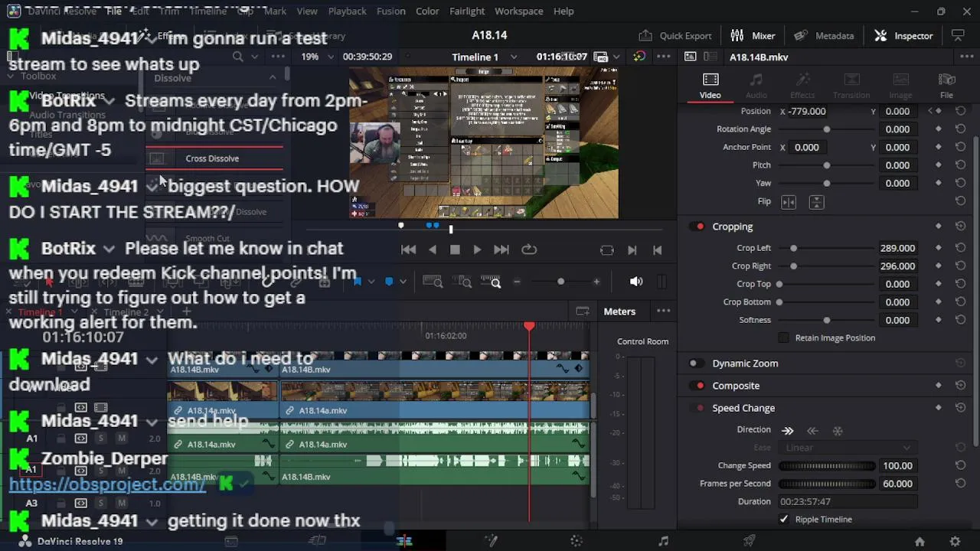Click Crop Left slider
Screen dimensions: 980x551
coord(827,248)
